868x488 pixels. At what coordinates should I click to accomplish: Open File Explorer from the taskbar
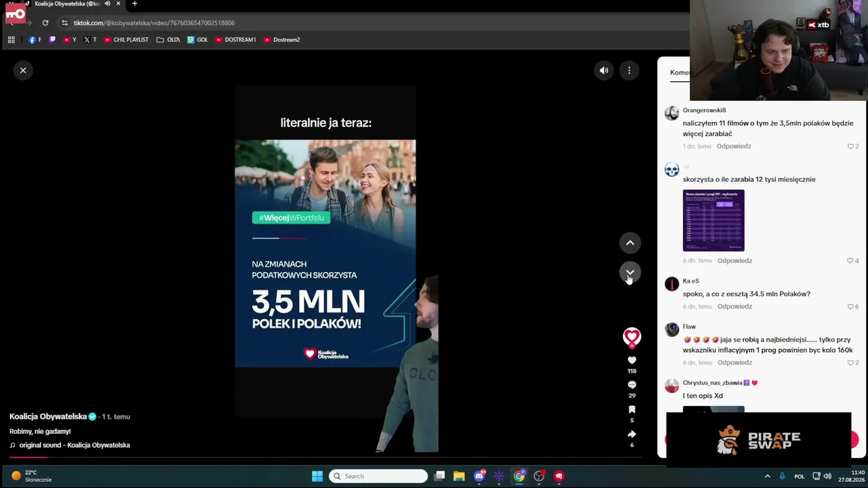tap(459, 476)
